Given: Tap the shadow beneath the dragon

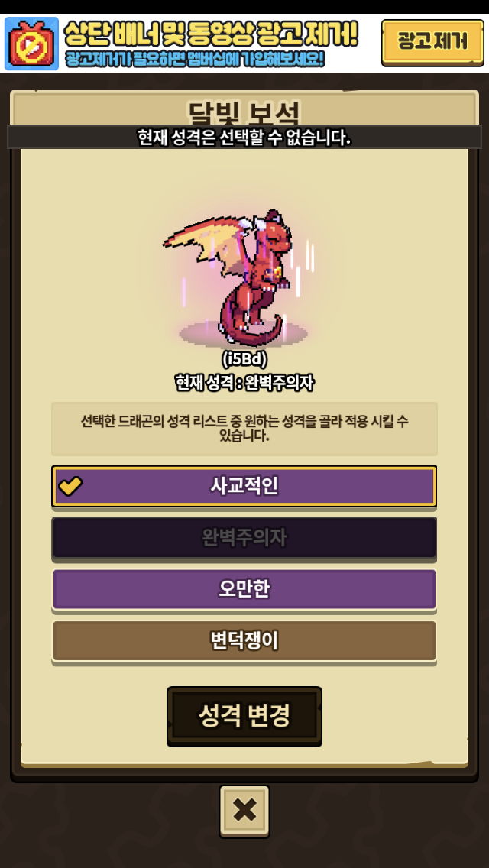Looking at the screenshot, I should pyautogui.click(x=242, y=335).
